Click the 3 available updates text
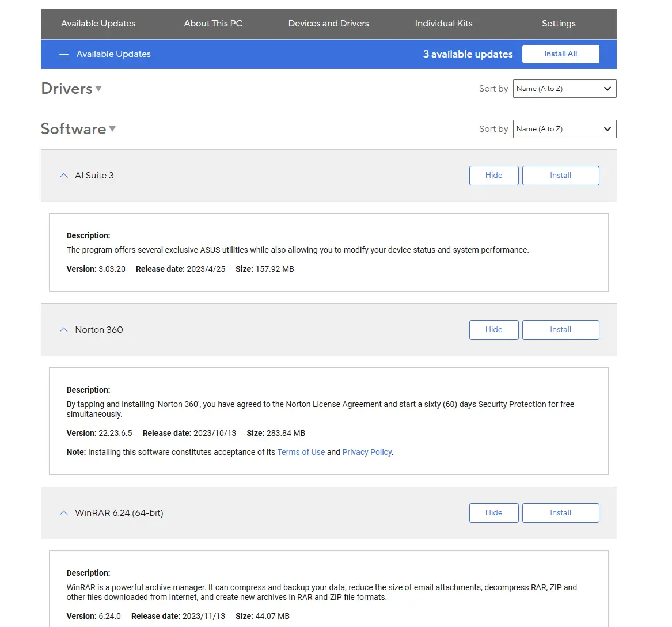The height and width of the screenshot is (627, 672). pyautogui.click(x=468, y=55)
